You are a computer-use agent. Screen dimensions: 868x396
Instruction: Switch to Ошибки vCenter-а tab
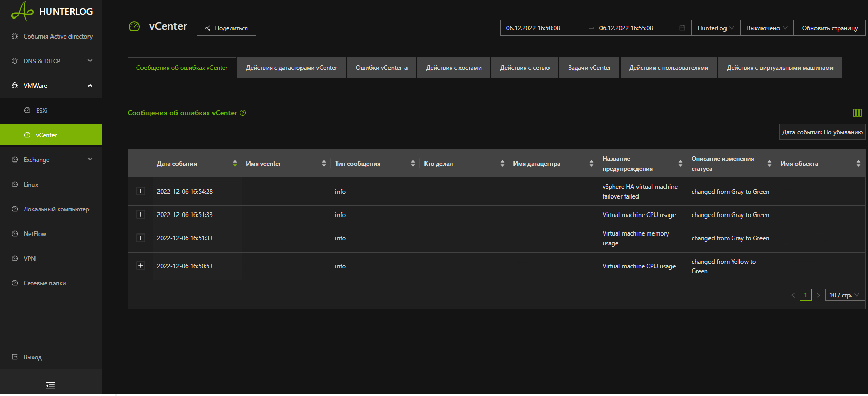click(x=382, y=67)
